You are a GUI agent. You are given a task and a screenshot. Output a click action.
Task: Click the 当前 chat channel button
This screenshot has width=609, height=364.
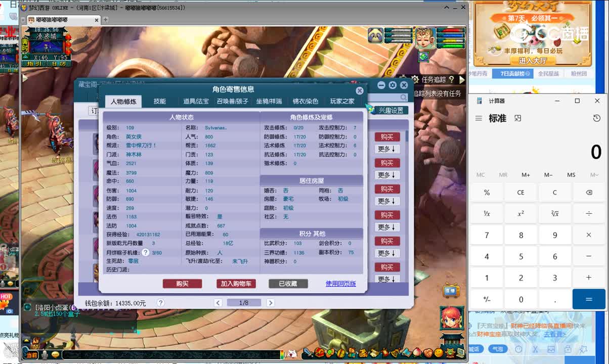click(x=32, y=355)
